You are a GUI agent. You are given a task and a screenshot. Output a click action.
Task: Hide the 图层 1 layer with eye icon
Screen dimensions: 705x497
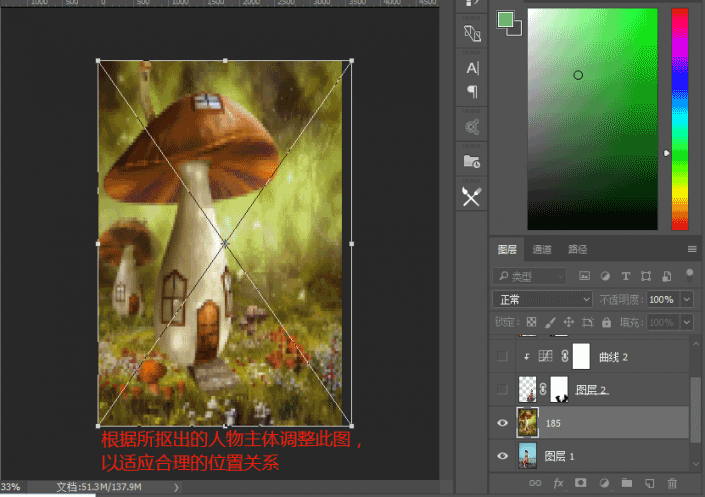(503, 456)
